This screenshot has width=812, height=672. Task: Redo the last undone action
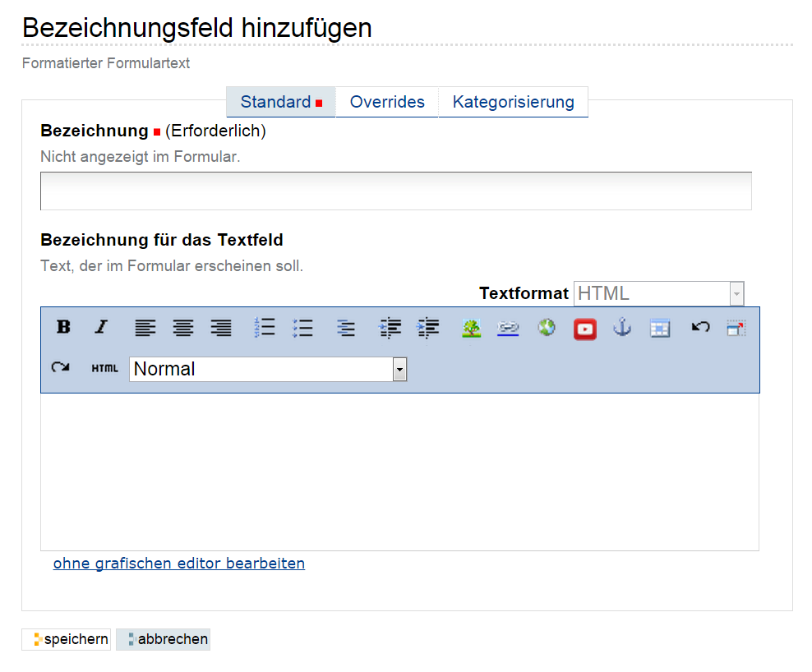point(61,367)
